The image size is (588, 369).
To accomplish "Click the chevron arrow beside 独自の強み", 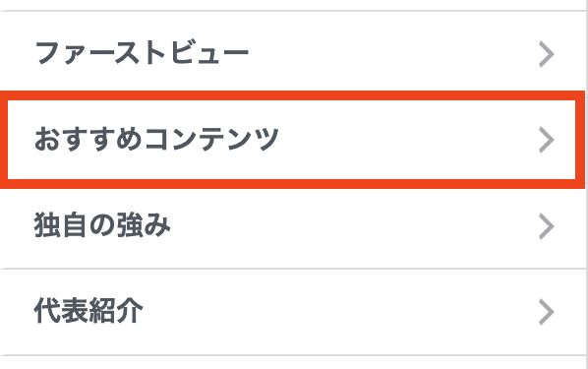I will click(x=547, y=226).
